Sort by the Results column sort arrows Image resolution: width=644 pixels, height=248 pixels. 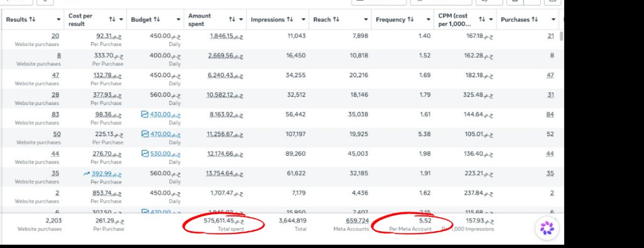[x=32, y=19]
